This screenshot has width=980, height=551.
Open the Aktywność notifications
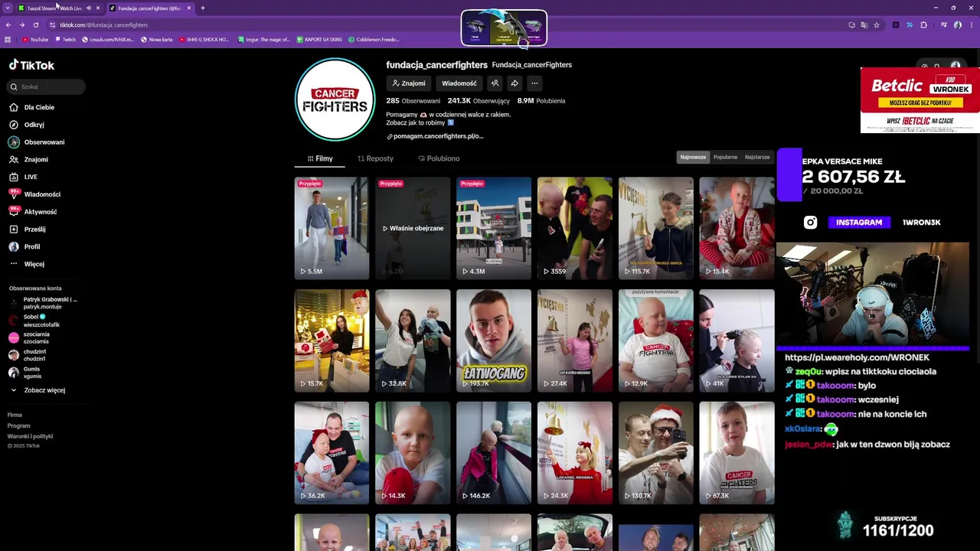click(x=40, y=212)
